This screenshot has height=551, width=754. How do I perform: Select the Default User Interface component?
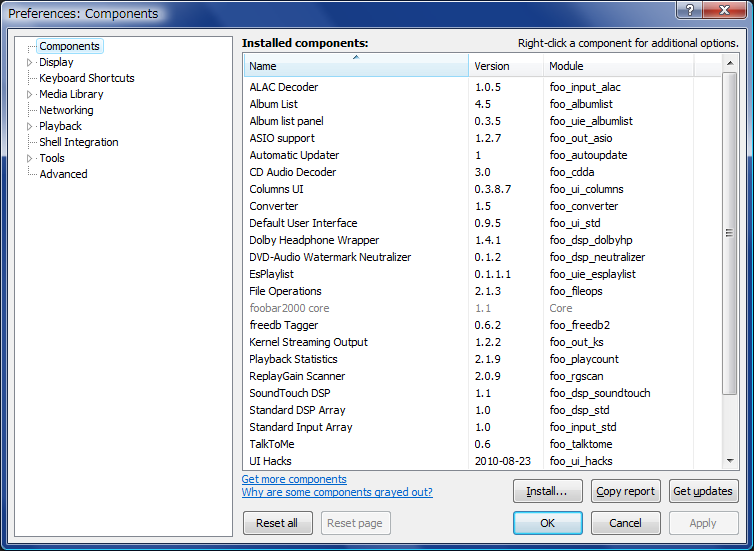tap(482, 223)
